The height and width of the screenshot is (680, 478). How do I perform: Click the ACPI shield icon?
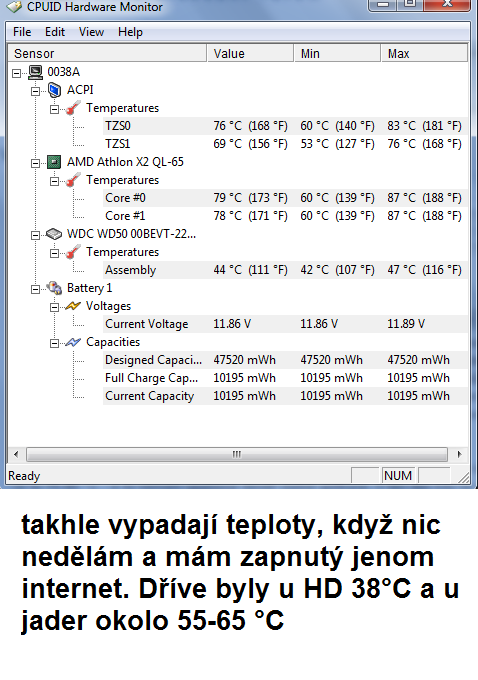pyautogui.click(x=54, y=90)
